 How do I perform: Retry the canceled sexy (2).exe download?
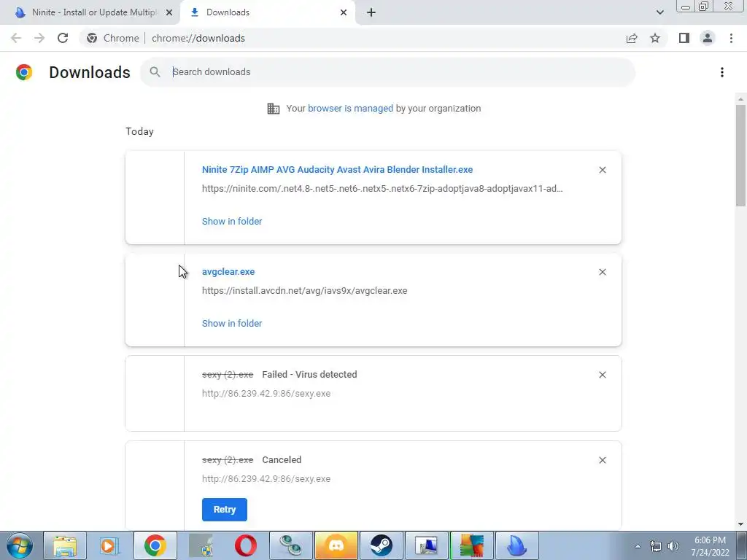225,510
